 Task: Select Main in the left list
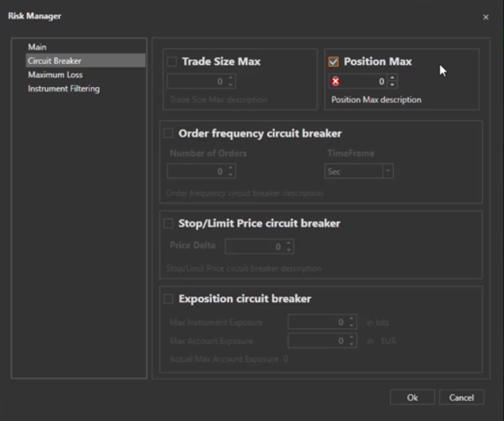click(37, 47)
